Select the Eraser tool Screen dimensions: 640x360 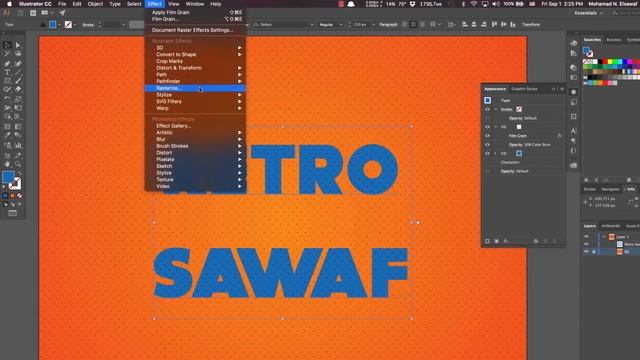tap(18, 89)
